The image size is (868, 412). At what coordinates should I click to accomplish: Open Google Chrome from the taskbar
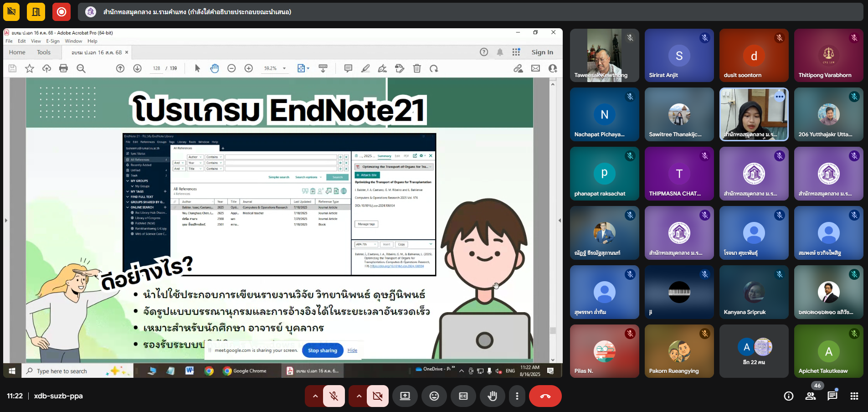(x=245, y=371)
